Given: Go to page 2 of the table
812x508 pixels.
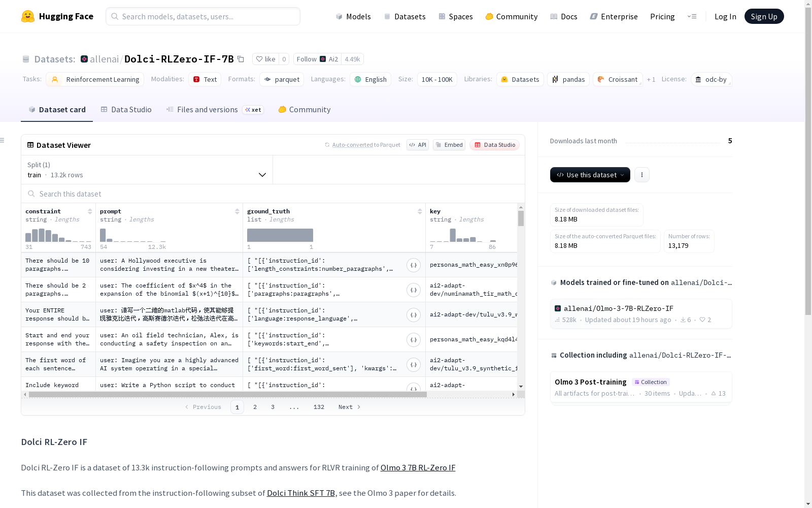Looking at the screenshot, I should (x=255, y=407).
